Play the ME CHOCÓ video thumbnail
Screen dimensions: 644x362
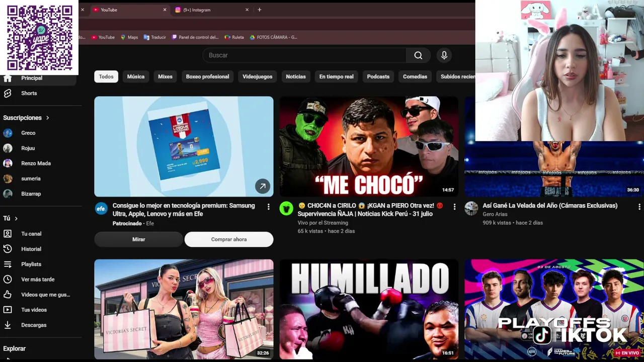click(369, 146)
